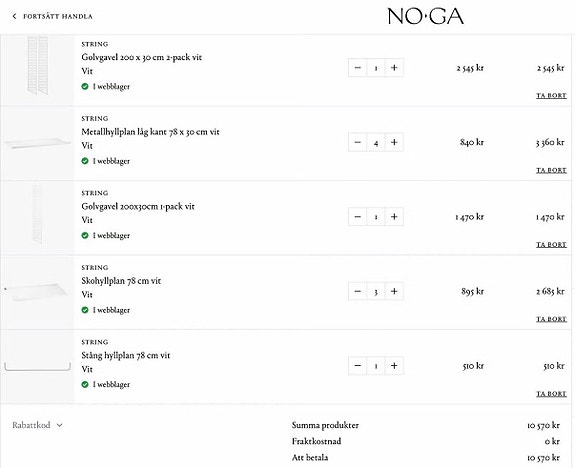575x468 pixels.
Task: Click minus for Metallhyllplan låg kant
Action: (358, 142)
